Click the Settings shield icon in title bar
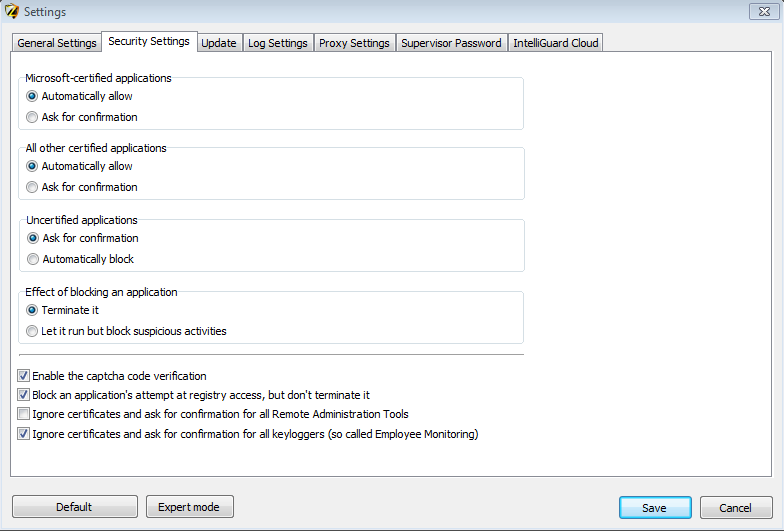The height and width of the screenshot is (531, 784). click(x=12, y=11)
